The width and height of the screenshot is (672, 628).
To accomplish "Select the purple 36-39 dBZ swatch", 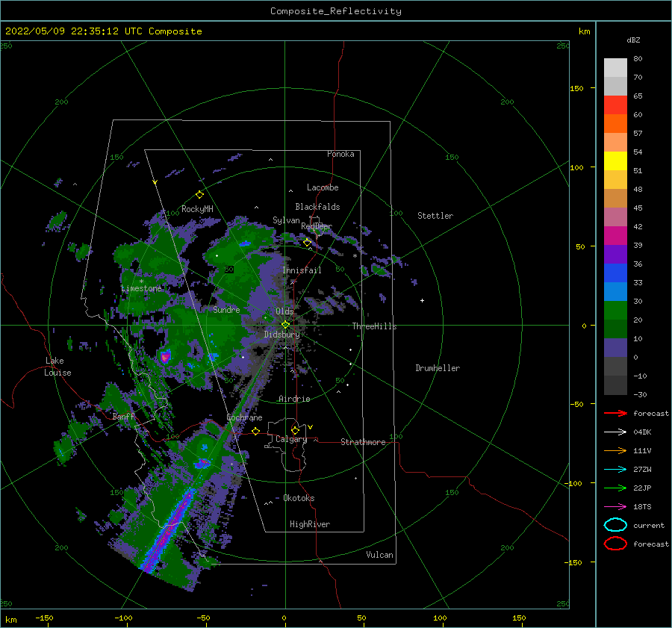I will pyautogui.click(x=615, y=254).
